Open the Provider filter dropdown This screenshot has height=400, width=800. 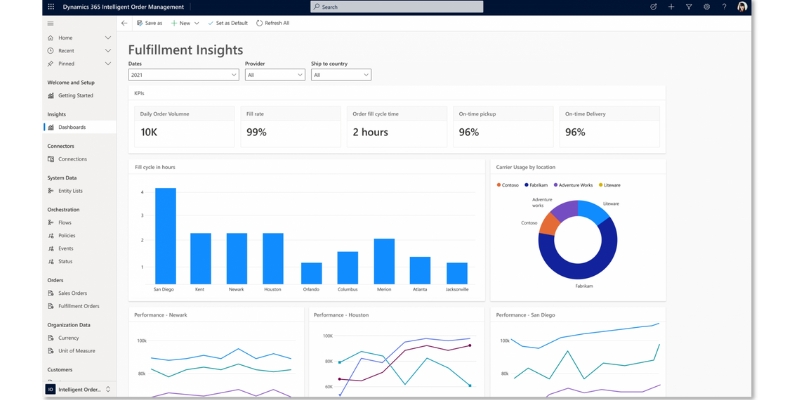[274, 74]
